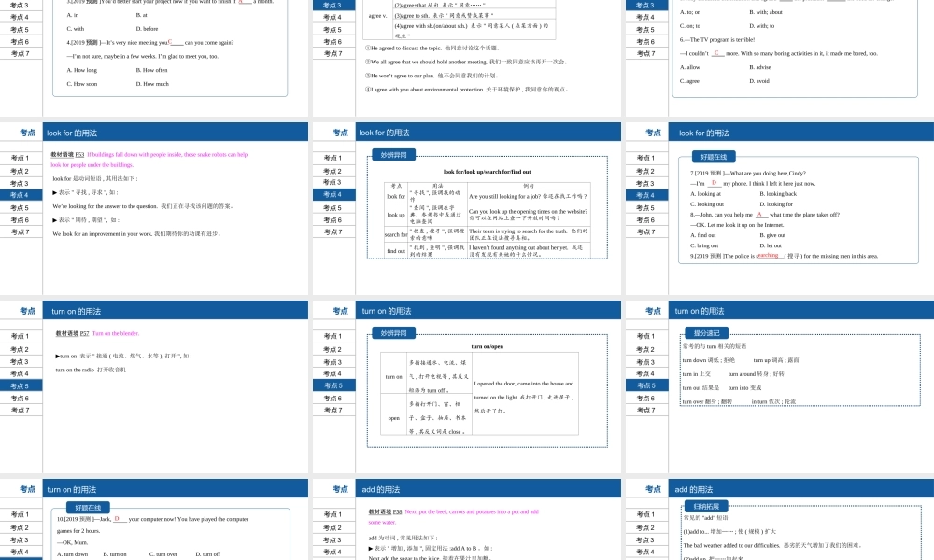Click the 提分速记 label

click(x=706, y=333)
